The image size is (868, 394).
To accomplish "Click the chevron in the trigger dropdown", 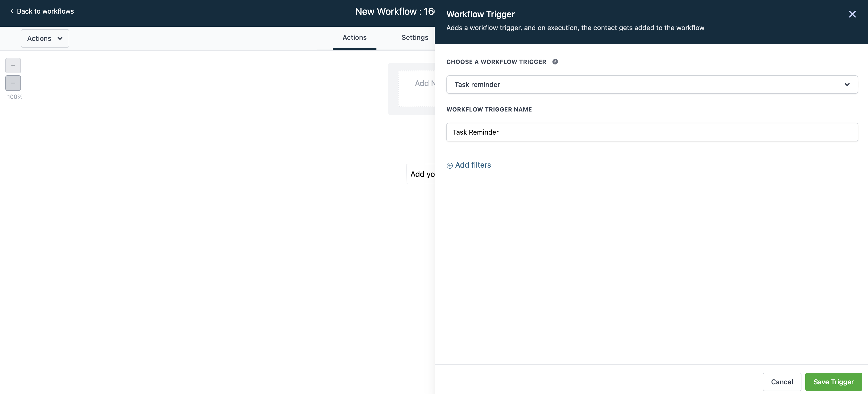I will (847, 85).
